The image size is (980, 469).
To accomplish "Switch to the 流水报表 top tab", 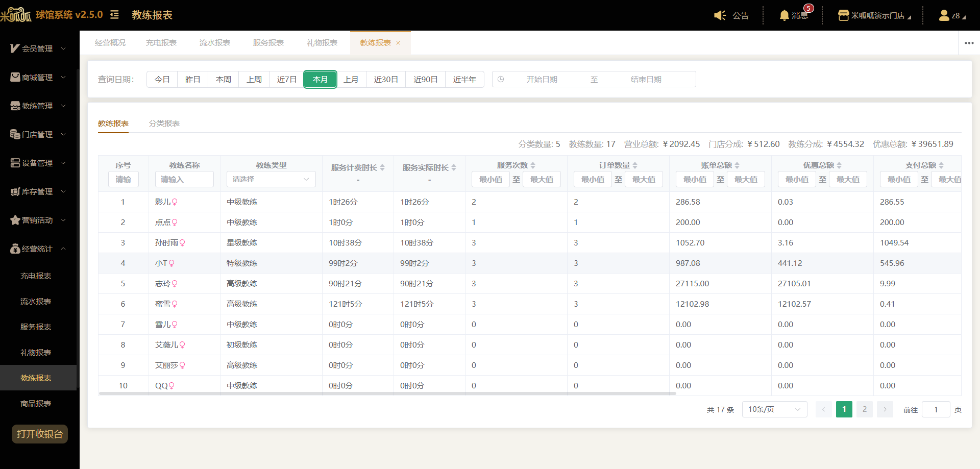I will coord(215,43).
